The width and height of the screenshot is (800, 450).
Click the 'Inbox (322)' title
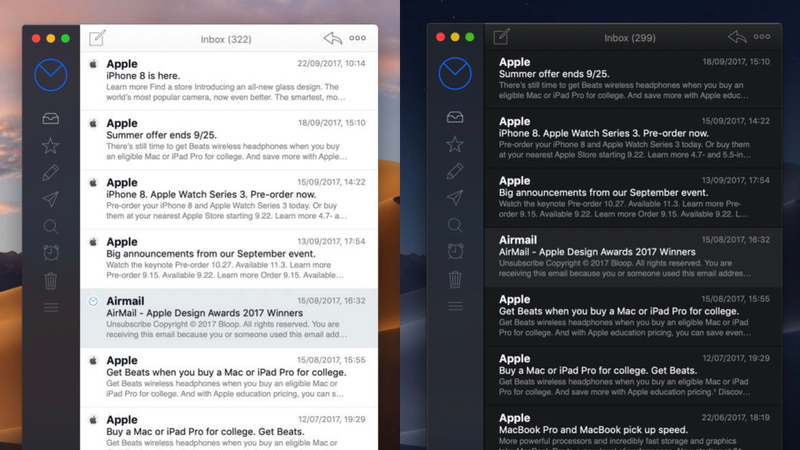226,39
